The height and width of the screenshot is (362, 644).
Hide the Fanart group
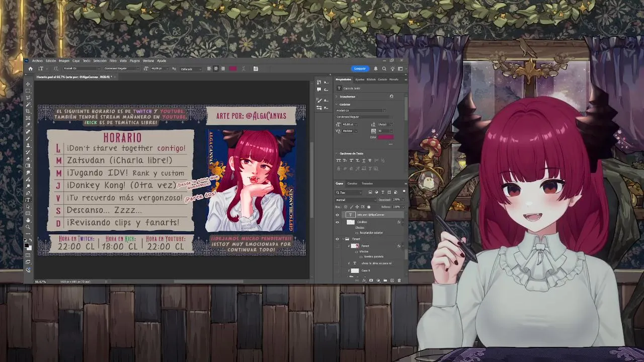(x=337, y=239)
